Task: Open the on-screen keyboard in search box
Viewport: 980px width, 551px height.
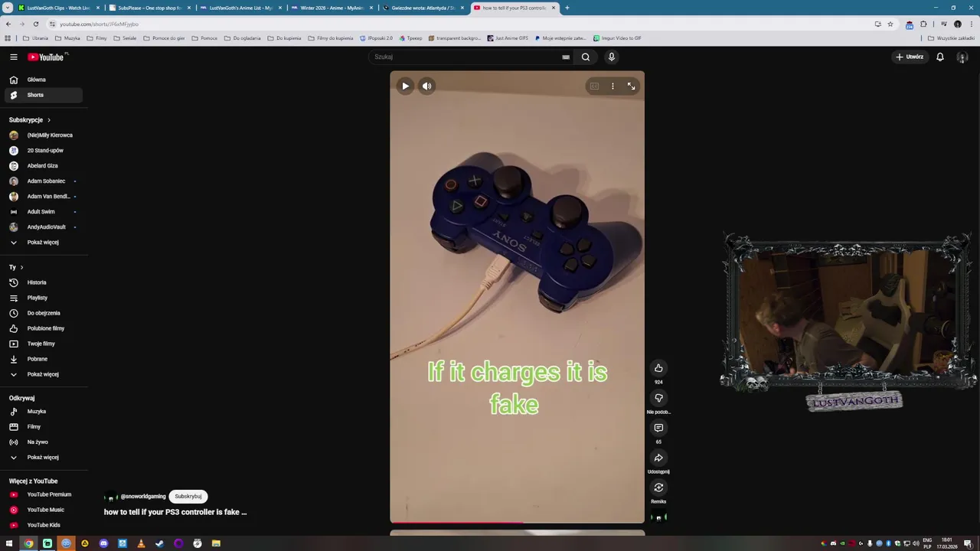Action: 566,57
